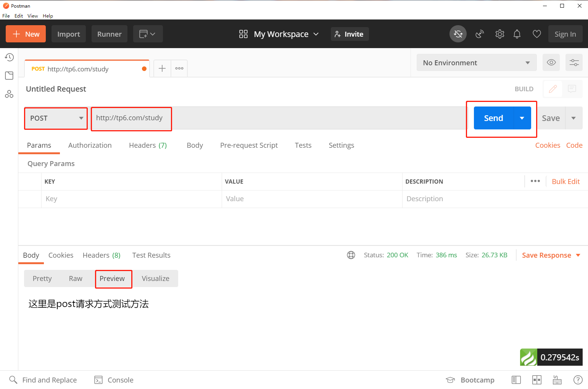Open the notifications bell
The image size is (588, 389).
[517, 34]
